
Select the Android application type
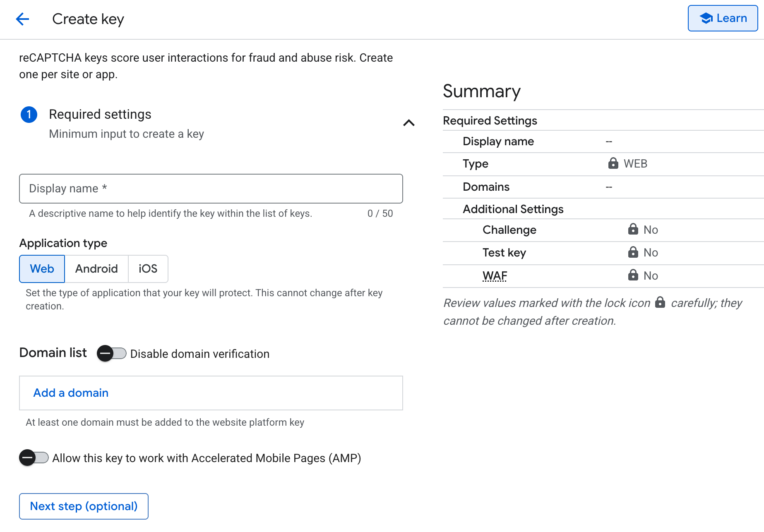tap(96, 269)
